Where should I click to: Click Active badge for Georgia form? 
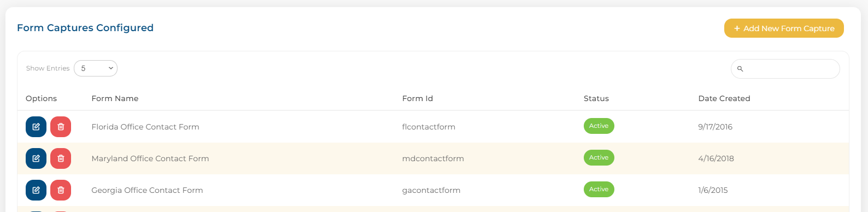click(599, 189)
